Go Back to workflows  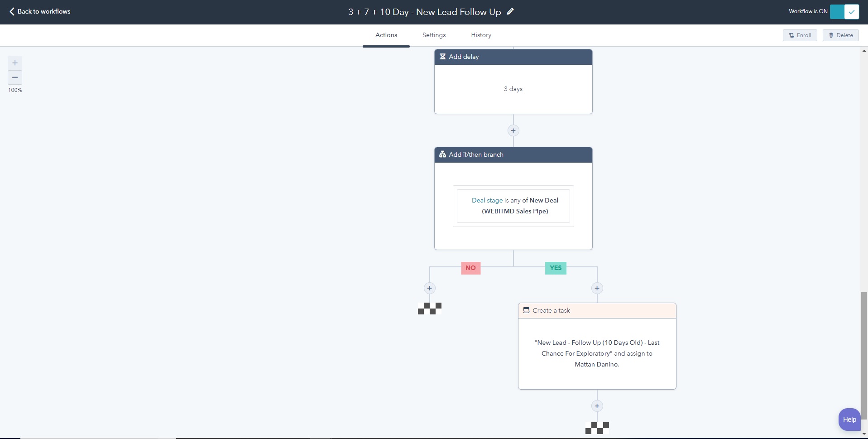40,11
